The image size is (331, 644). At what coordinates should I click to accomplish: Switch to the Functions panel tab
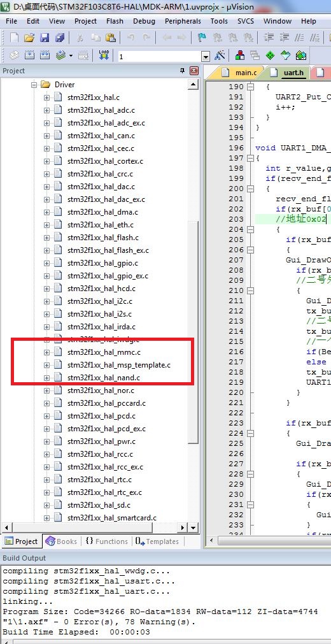(107, 541)
